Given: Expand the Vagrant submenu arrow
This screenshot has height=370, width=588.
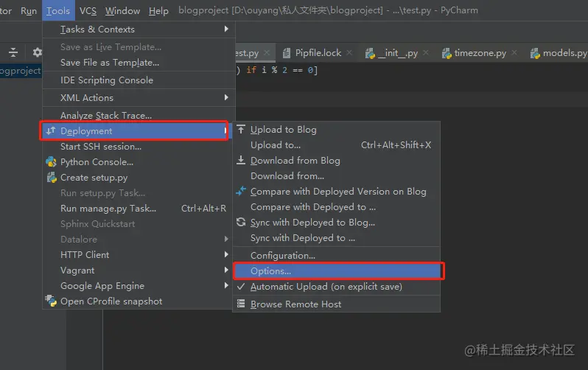Looking at the screenshot, I should [226, 270].
